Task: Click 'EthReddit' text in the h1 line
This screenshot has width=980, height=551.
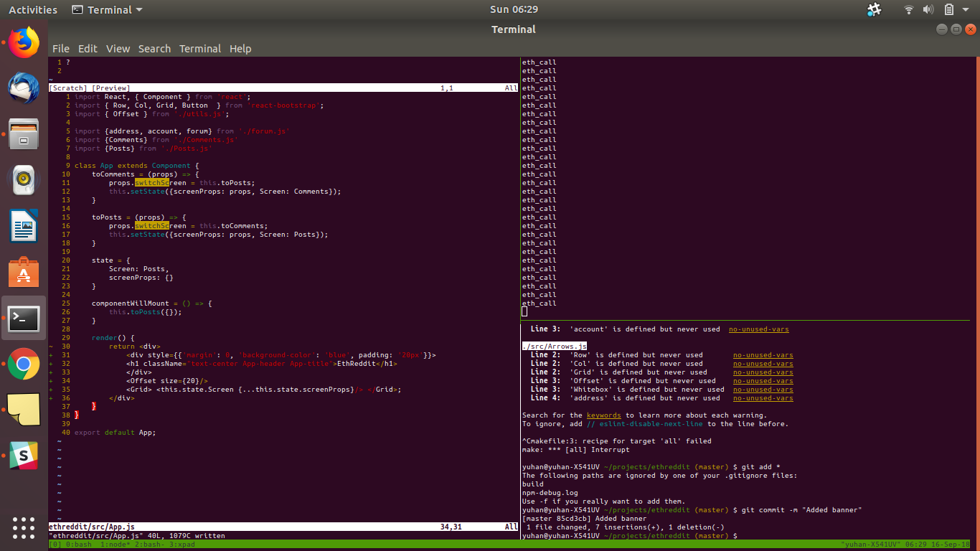Action: [357, 364]
